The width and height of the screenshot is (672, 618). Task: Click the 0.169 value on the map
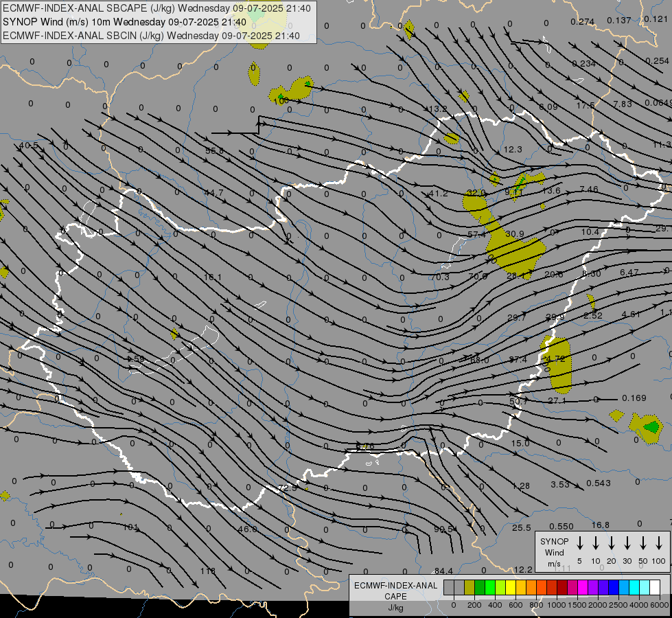[634, 398]
